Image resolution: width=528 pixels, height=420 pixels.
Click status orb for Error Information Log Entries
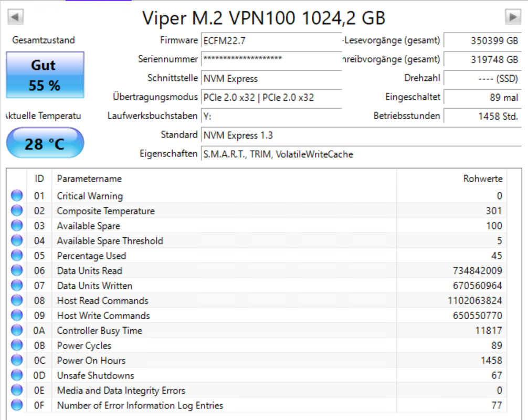17,405
